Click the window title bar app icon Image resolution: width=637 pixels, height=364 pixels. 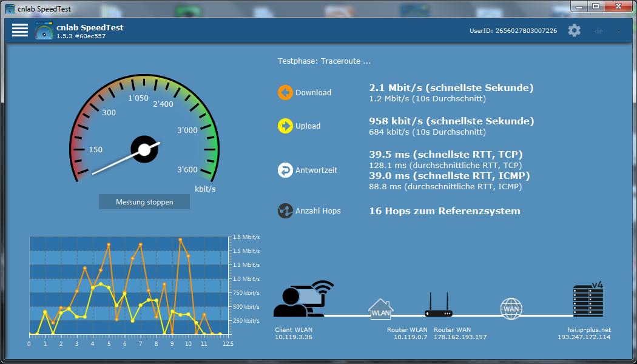(9, 8)
